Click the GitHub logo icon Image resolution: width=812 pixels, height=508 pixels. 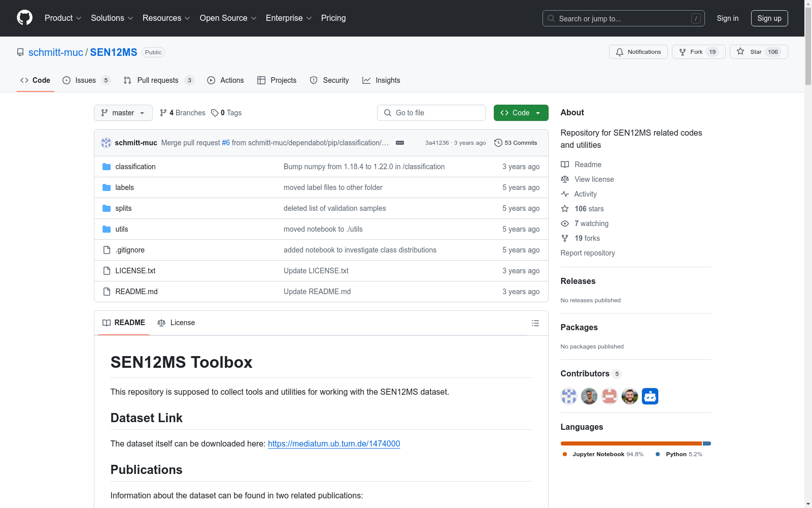click(x=24, y=18)
